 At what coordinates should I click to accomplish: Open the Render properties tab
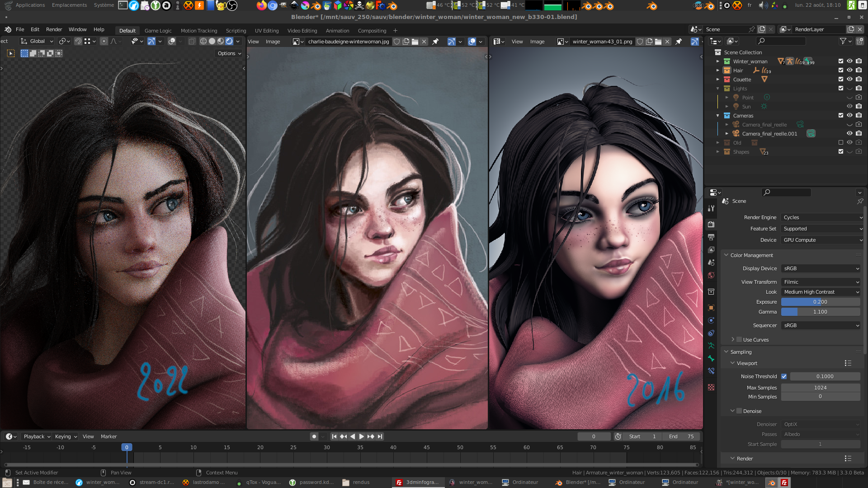[711, 225]
